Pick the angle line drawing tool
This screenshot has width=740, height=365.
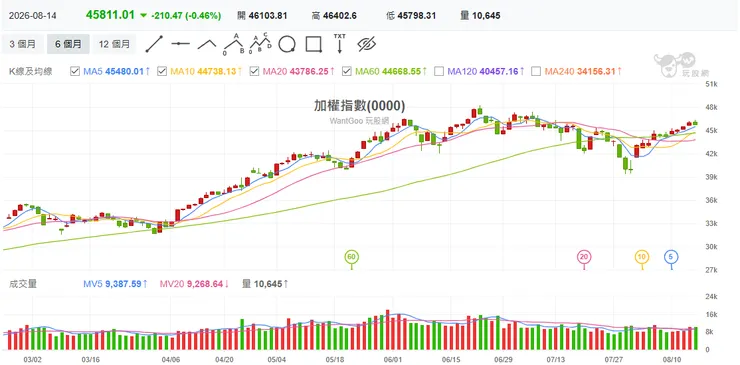(207, 44)
